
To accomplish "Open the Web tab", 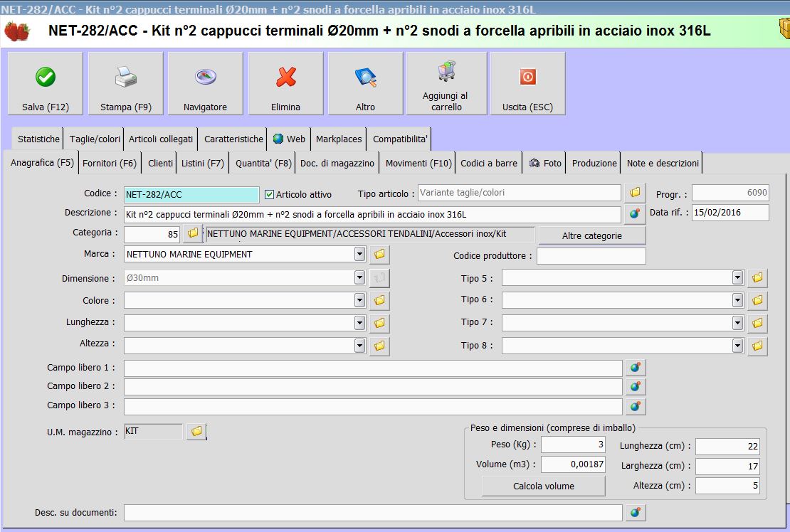I will 289,139.
